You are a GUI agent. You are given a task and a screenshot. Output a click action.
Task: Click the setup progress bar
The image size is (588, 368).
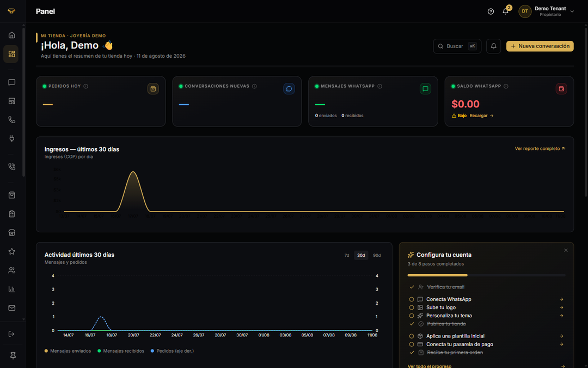(486, 275)
